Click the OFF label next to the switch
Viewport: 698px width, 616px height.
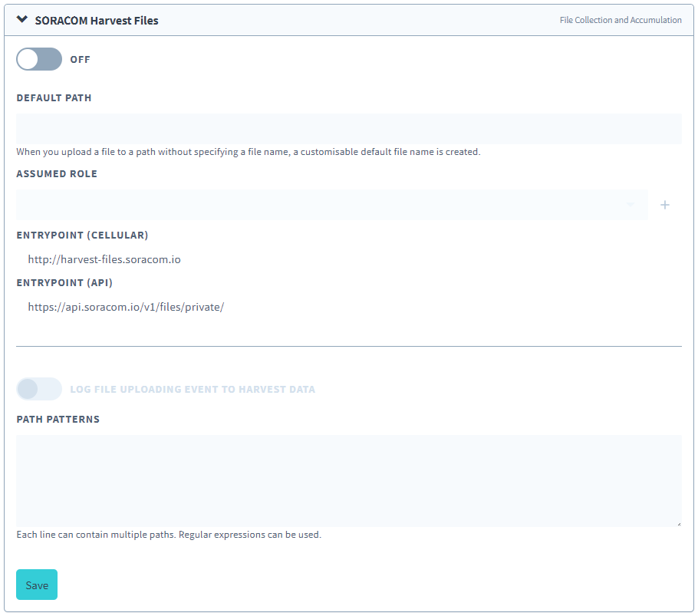click(x=80, y=59)
